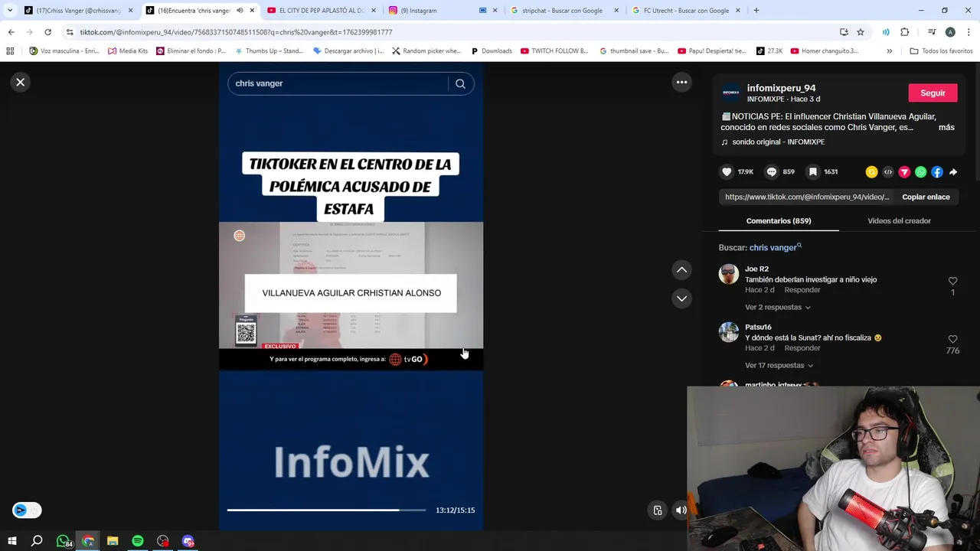The image size is (980, 551).
Task: Follow infomixperu_94 with Seguir button
Action: tap(933, 93)
